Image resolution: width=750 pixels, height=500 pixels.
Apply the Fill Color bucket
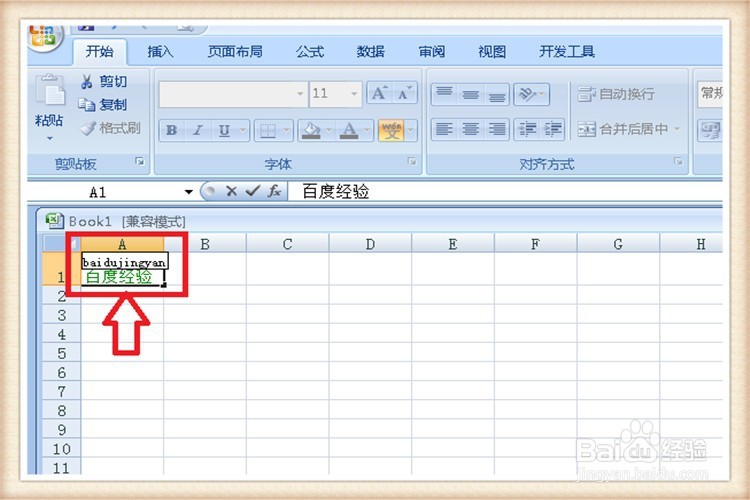pos(311,130)
